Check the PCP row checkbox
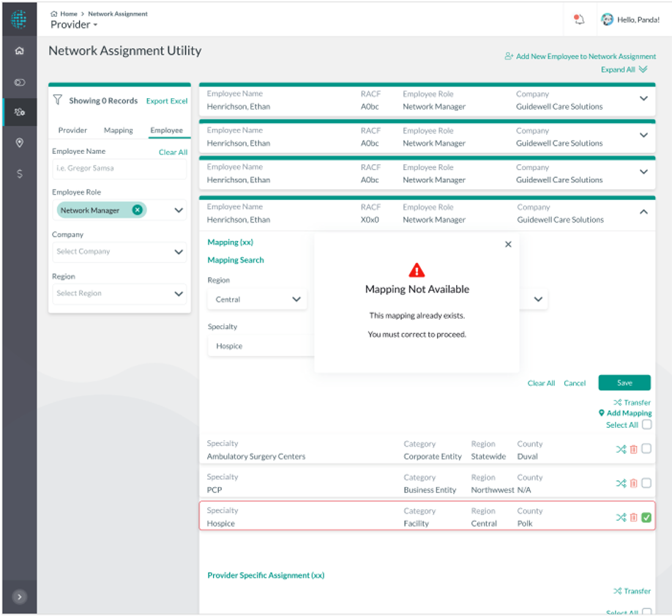The image size is (672, 616). pos(646,483)
